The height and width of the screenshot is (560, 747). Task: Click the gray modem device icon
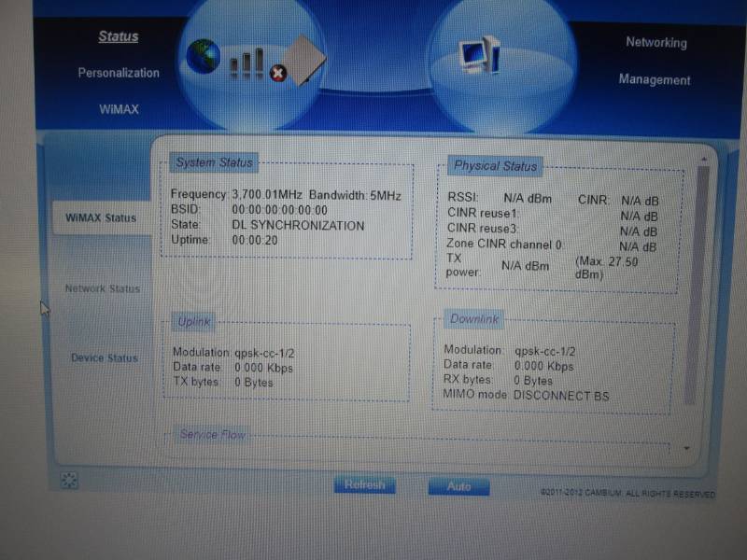[x=304, y=60]
